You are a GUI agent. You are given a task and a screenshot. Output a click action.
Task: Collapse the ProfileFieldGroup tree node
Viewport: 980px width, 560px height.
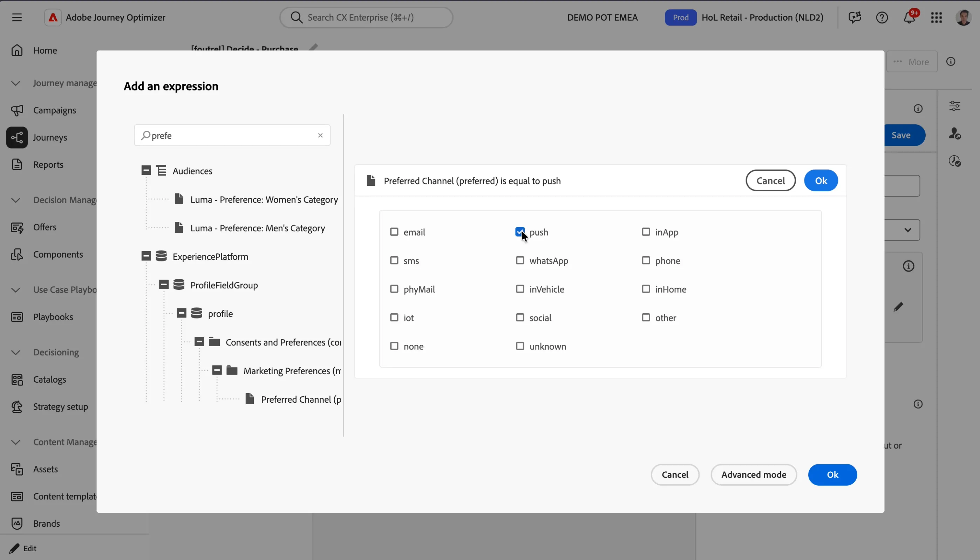(164, 285)
